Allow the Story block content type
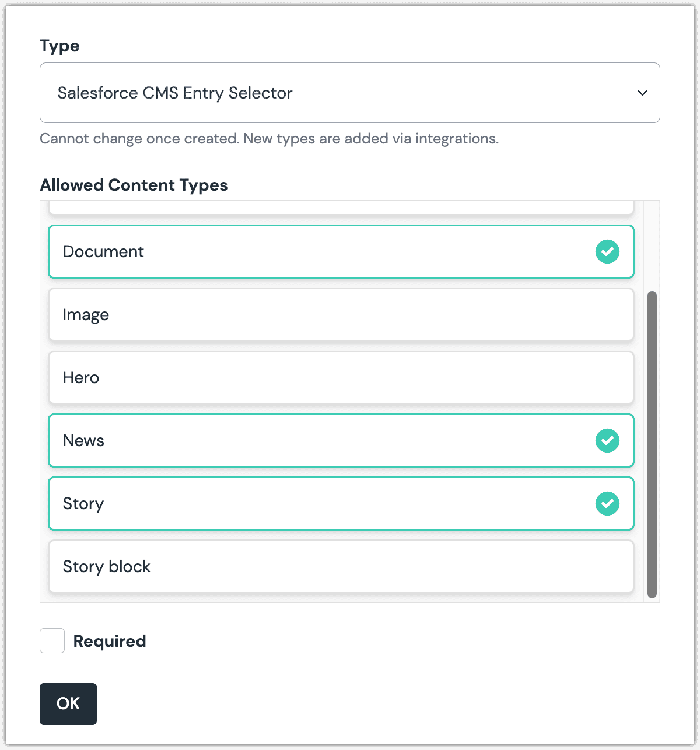700x750 pixels. click(341, 567)
